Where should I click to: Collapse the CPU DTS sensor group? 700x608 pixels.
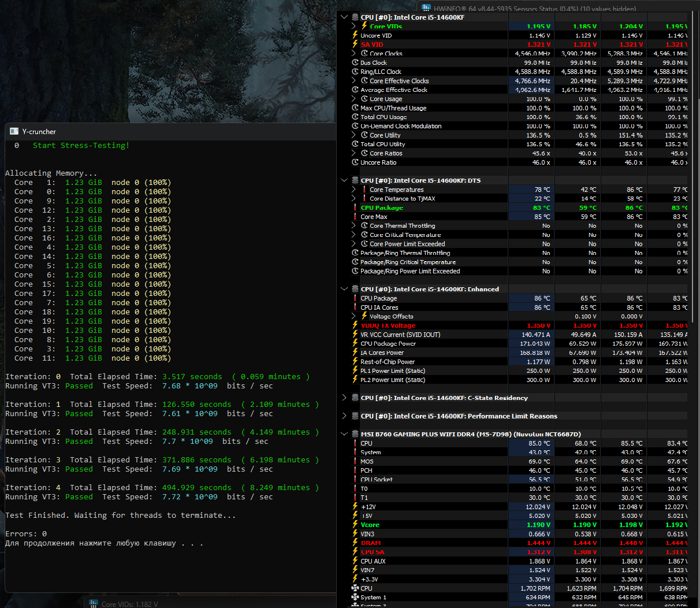pyautogui.click(x=345, y=180)
